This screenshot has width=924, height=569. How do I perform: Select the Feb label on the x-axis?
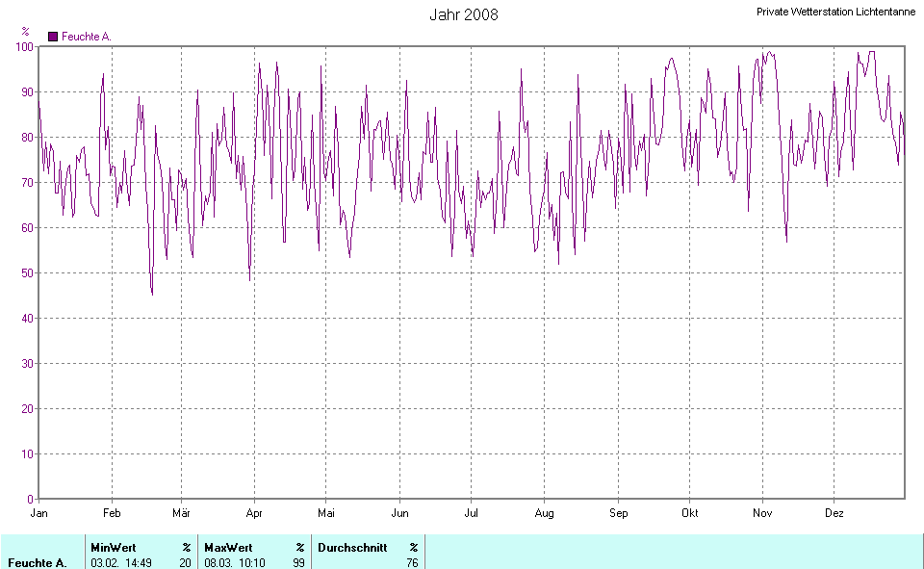click(x=112, y=513)
